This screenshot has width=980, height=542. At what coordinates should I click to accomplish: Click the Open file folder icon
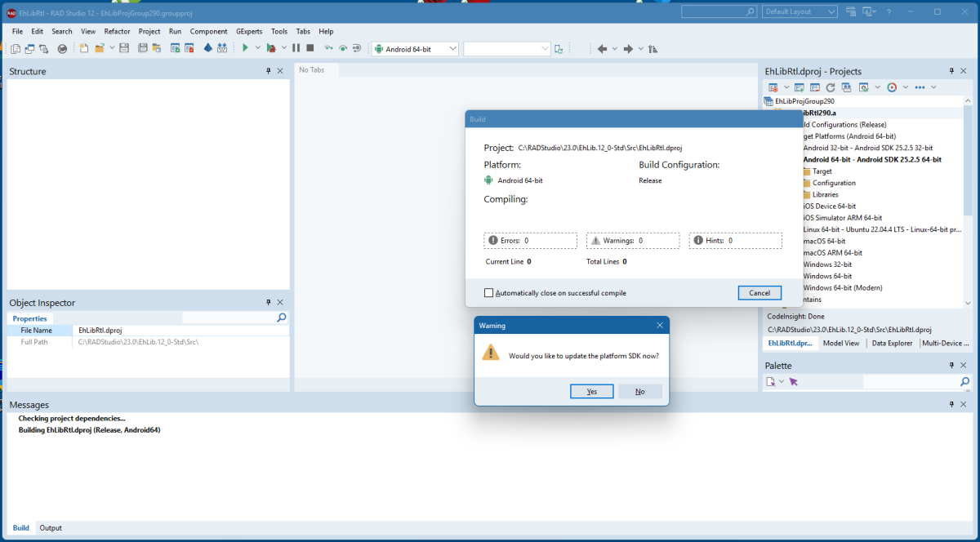tap(100, 49)
